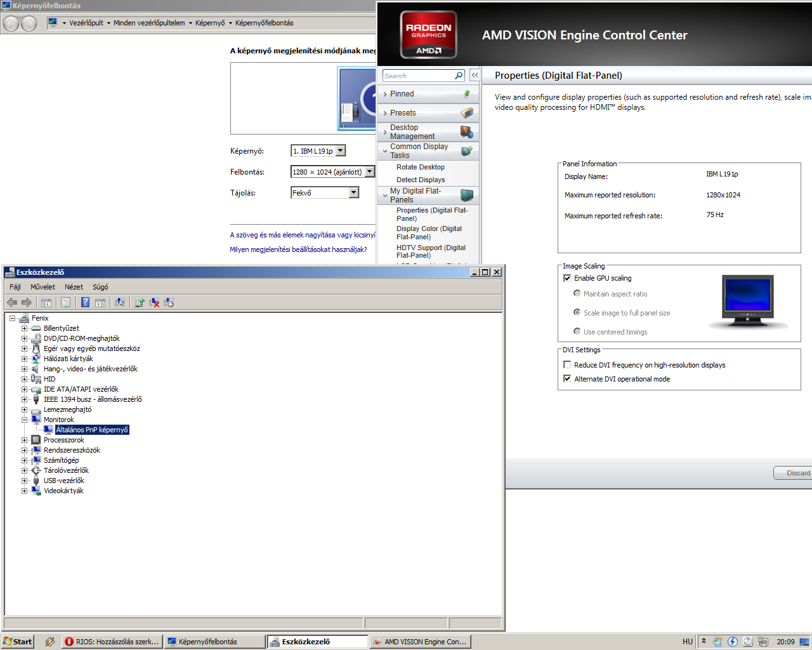Click the scan for hardware changes icon

pos(120,303)
